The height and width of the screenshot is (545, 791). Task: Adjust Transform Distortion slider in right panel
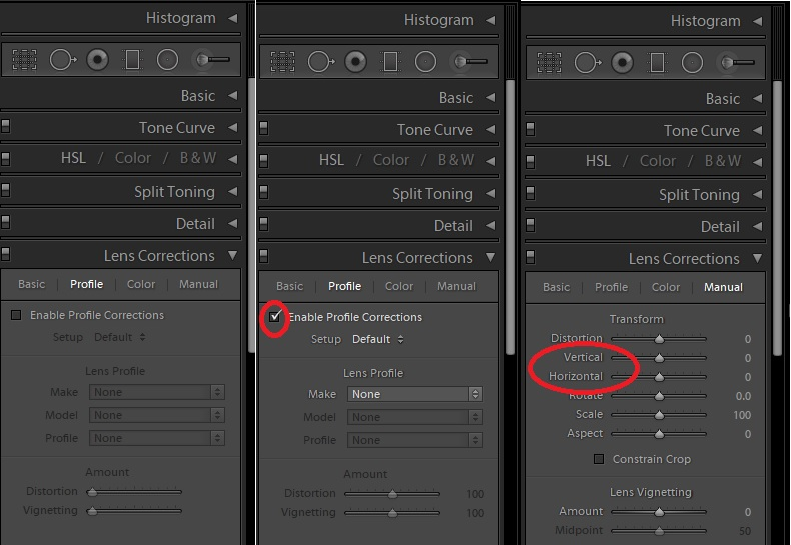pyautogui.click(x=659, y=339)
